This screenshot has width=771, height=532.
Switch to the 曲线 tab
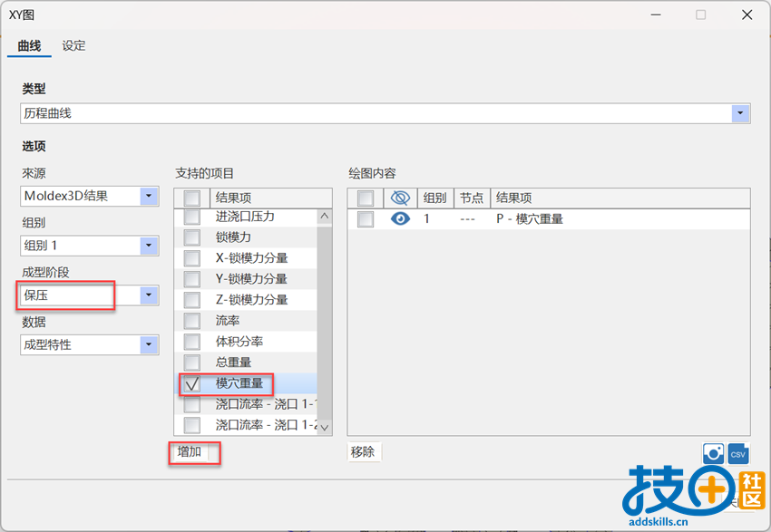click(x=29, y=45)
